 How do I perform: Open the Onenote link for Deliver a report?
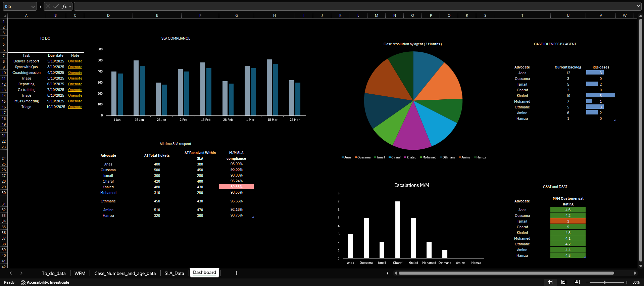pyautogui.click(x=75, y=61)
